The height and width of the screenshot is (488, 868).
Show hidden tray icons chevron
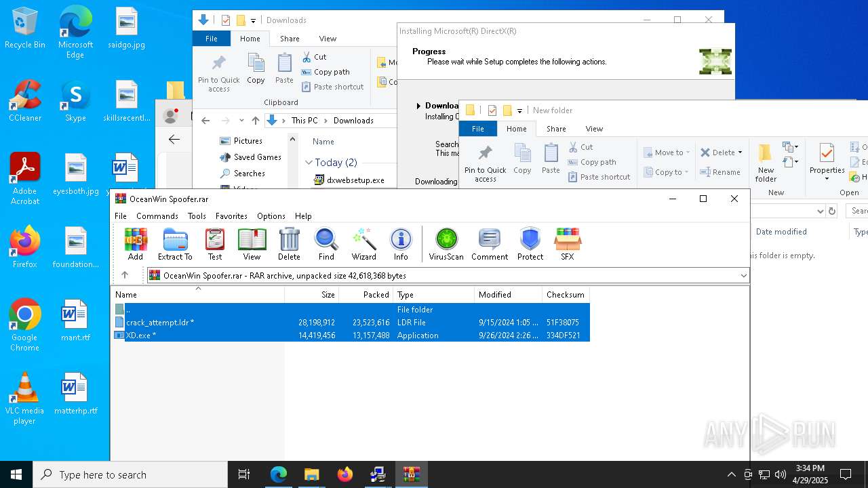coord(731,474)
